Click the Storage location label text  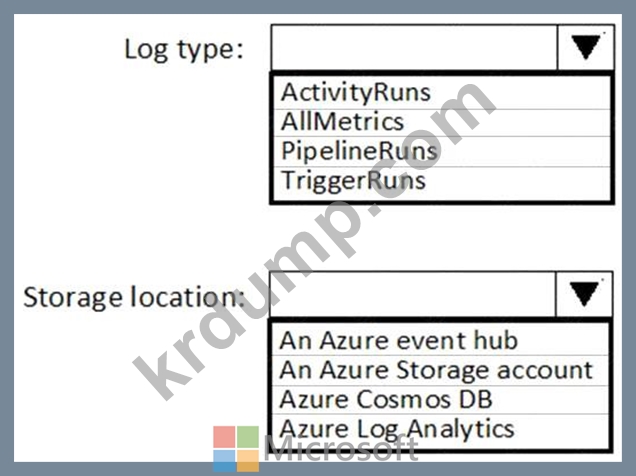(x=134, y=297)
